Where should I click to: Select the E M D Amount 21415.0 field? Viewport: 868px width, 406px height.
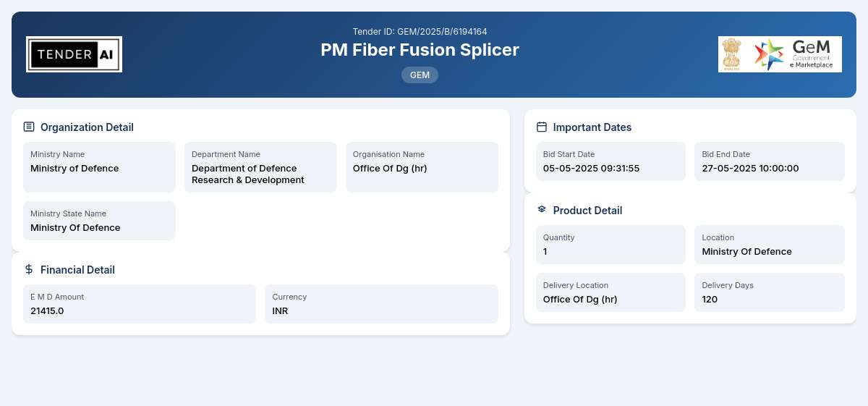click(x=140, y=304)
